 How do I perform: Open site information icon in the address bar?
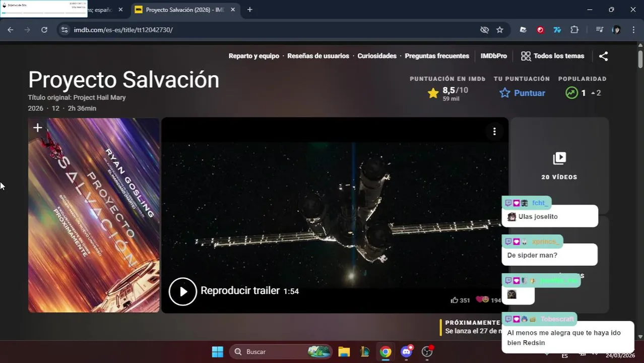pos(64,30)
